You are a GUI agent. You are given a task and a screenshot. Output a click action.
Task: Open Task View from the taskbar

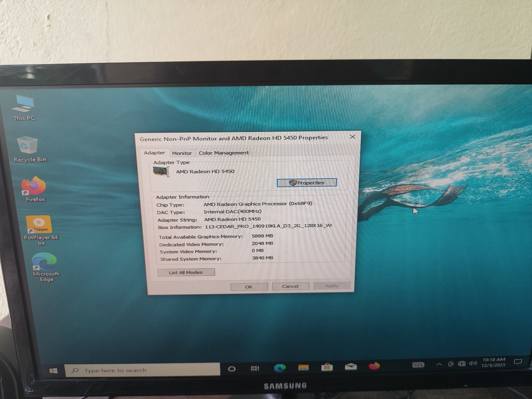(x=255, y=368)
